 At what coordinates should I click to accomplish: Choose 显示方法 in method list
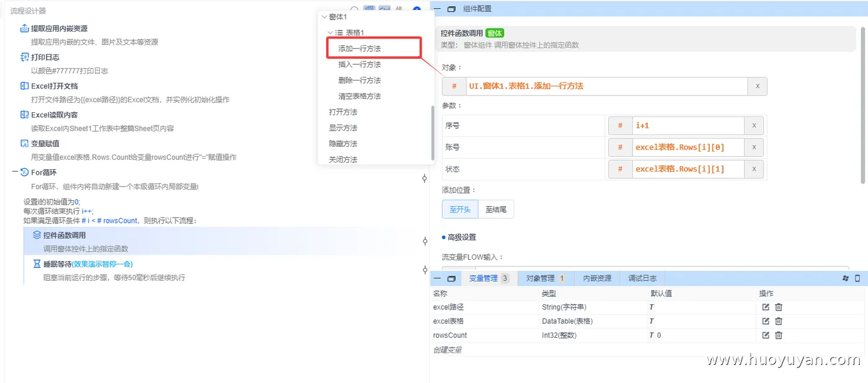[x=343, y=128]
